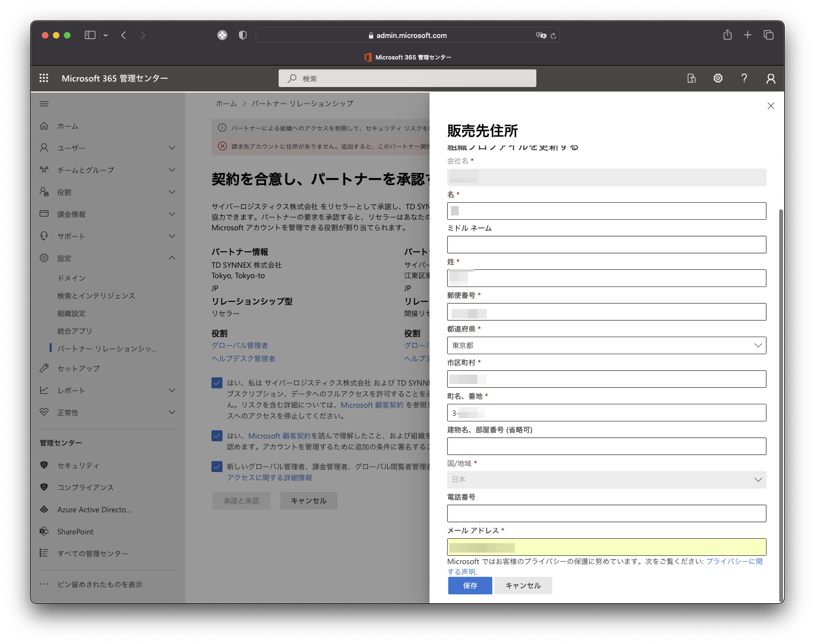Click キャンセル button on the partner page
Viewport: 815px width, 644px height.
(x=309, y=501)
